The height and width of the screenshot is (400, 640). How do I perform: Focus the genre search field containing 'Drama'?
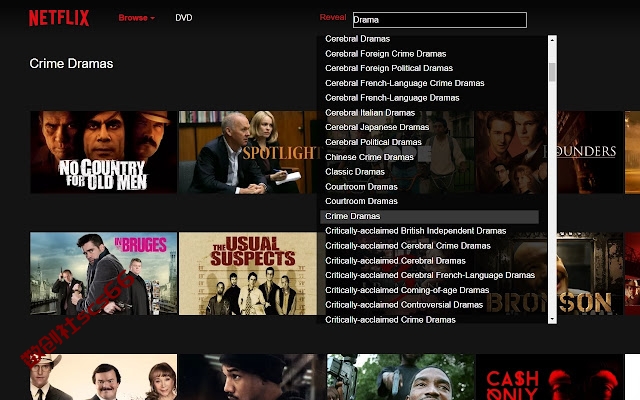[440, 20]
